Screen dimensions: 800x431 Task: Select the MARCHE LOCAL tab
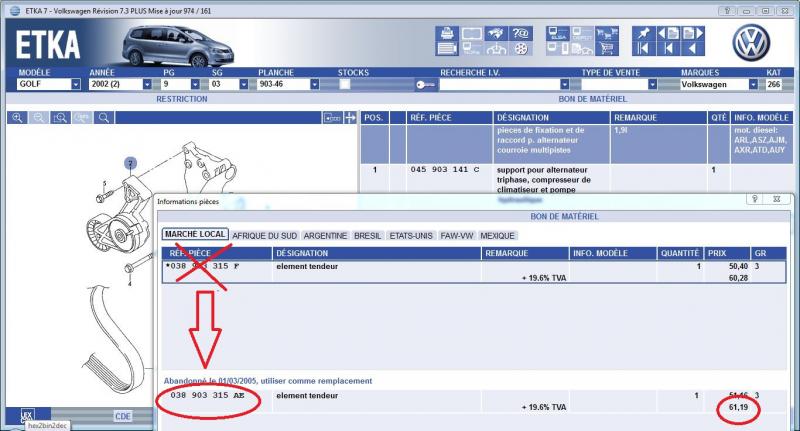coord(195,234)
